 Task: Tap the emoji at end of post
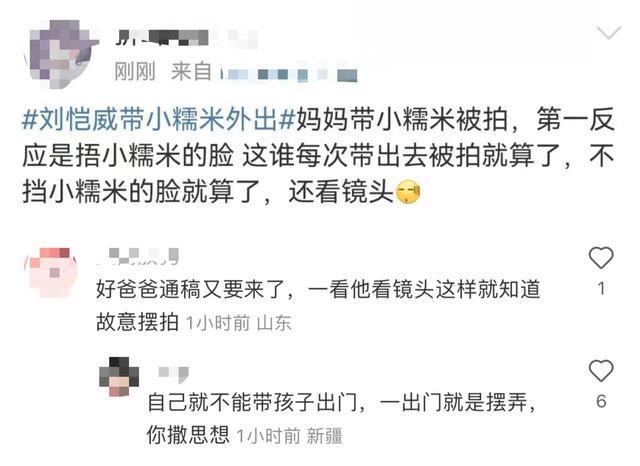pyautogui.click(x=408, y=192)
